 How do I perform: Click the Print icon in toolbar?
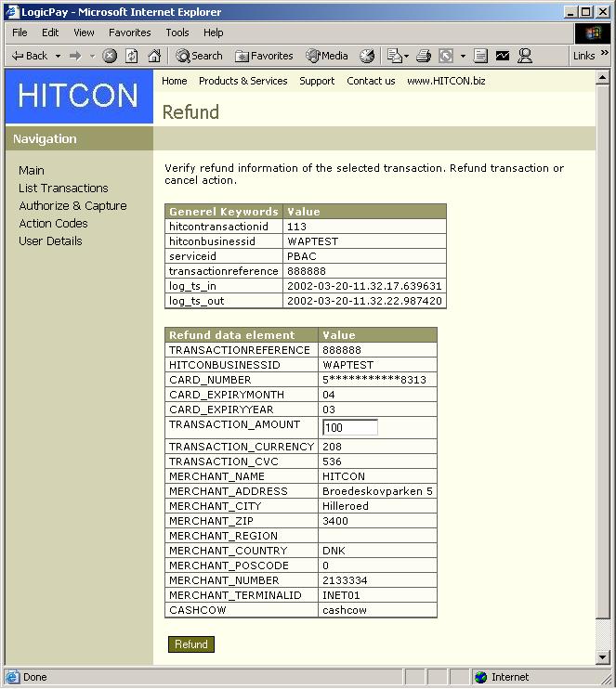pos(424,56)
